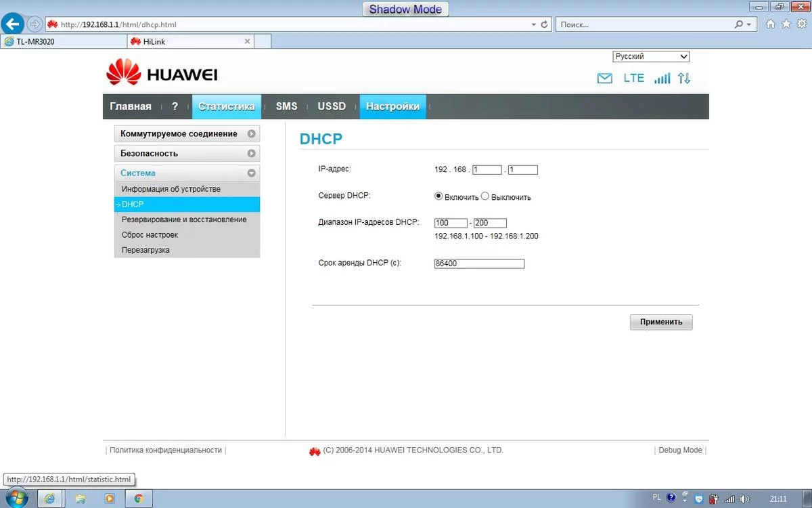
Task: Go to the Статистика menu tab
Action: [x=227, y=106]
